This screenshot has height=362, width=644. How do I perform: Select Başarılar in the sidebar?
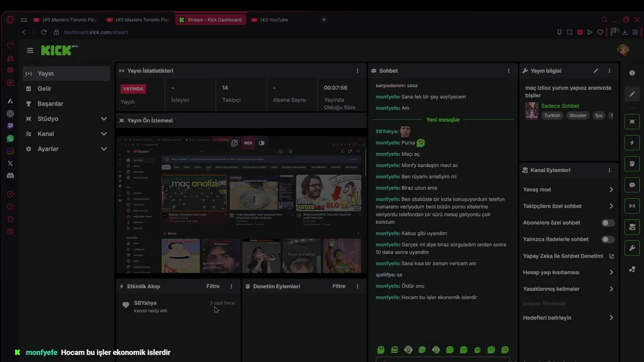point(66,104)
